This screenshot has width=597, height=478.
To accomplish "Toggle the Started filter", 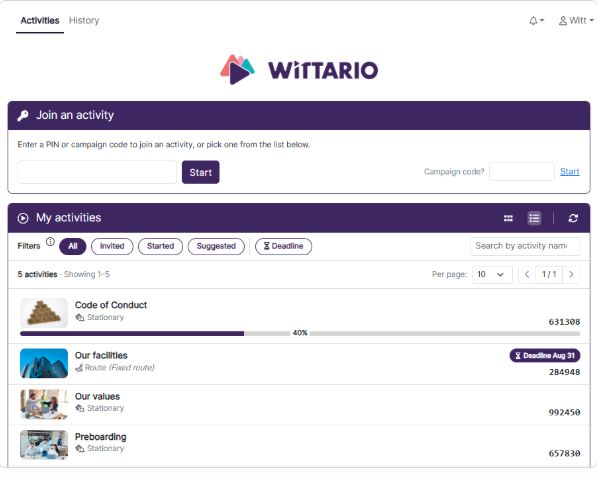I will pyautogui.click(x=161, y=246).
